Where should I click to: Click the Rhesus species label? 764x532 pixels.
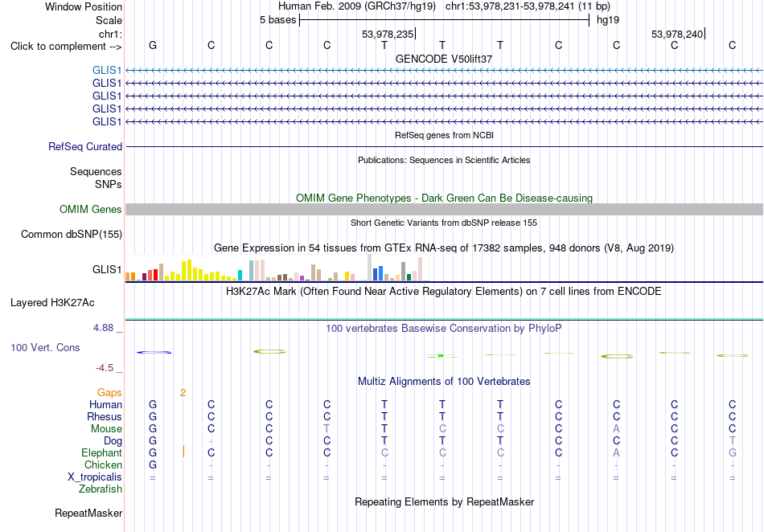click(105, 416)
